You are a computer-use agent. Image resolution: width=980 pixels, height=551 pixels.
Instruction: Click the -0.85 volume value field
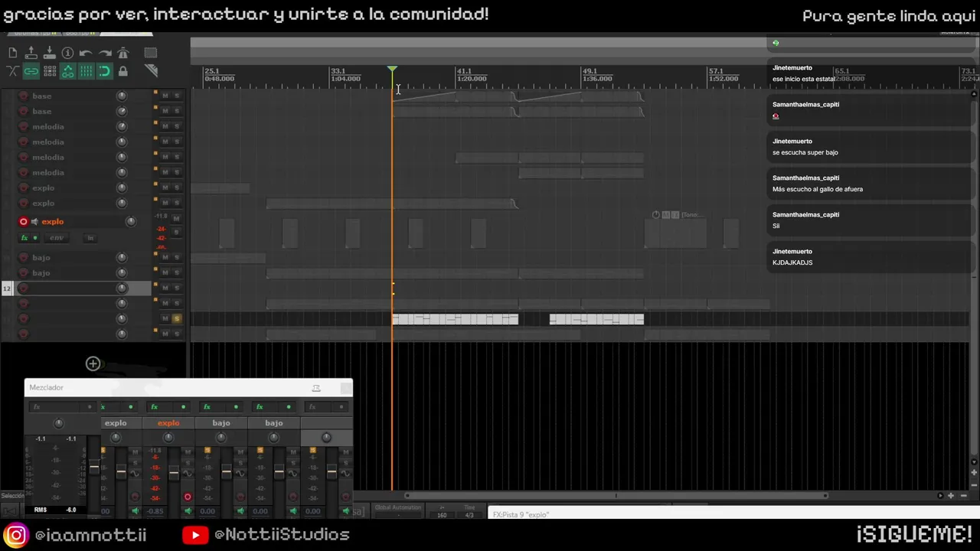point(155,511)
